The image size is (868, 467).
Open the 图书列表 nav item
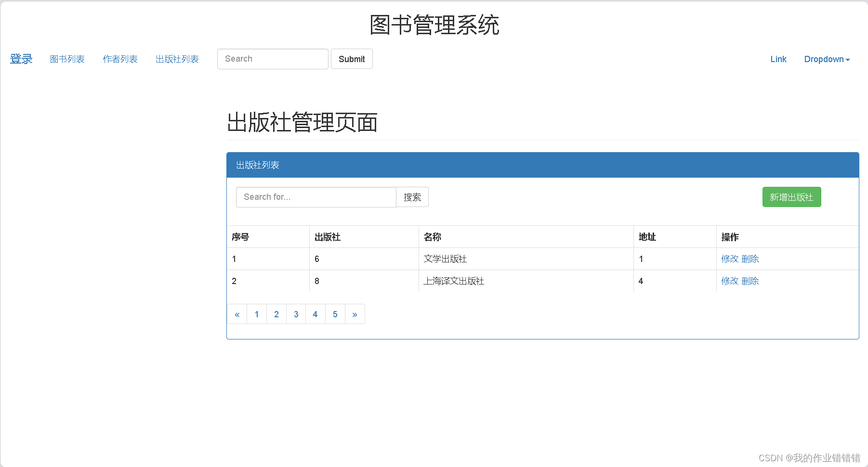pyautogui.click(x=67, y=59)
